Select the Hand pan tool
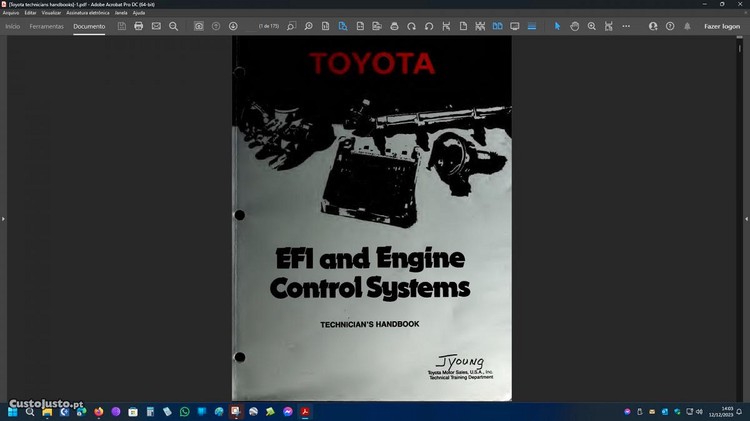750x421 pixels. click(575, 26)
